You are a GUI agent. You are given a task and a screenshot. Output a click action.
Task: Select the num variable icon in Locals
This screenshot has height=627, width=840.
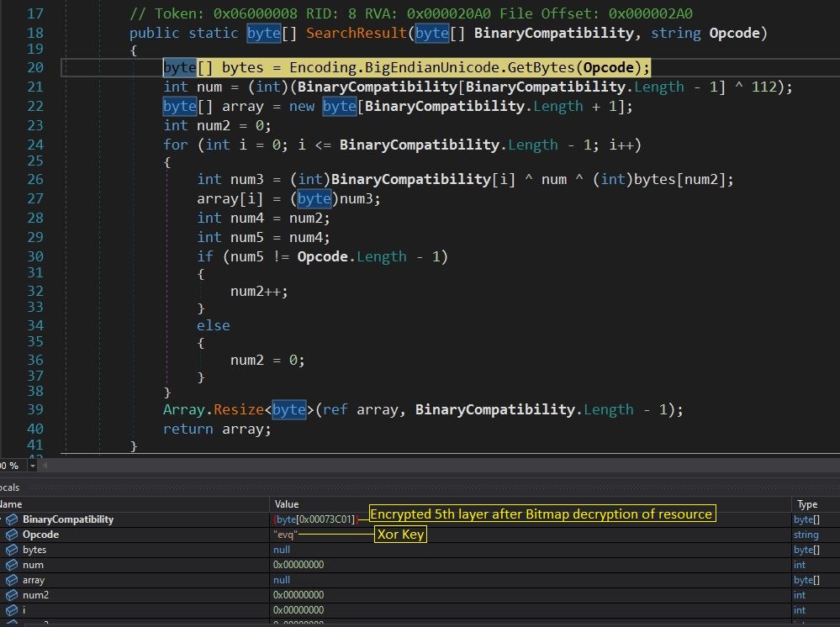[12, 564]
